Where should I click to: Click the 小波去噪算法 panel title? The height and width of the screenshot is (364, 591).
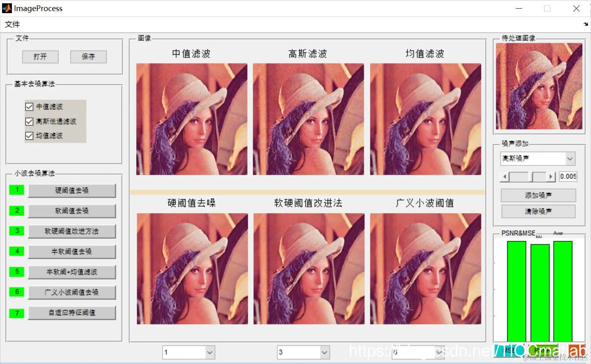pos(35,173)
